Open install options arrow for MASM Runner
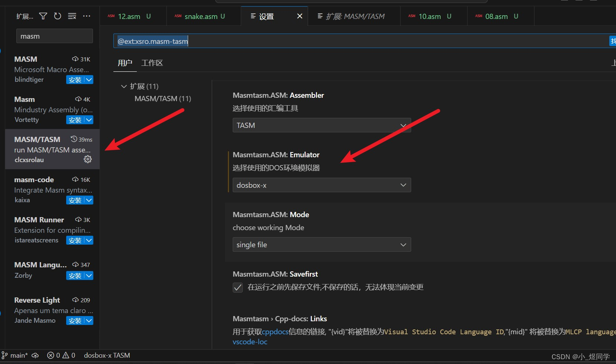Screen dimensions: 616x364 [89, 240]
